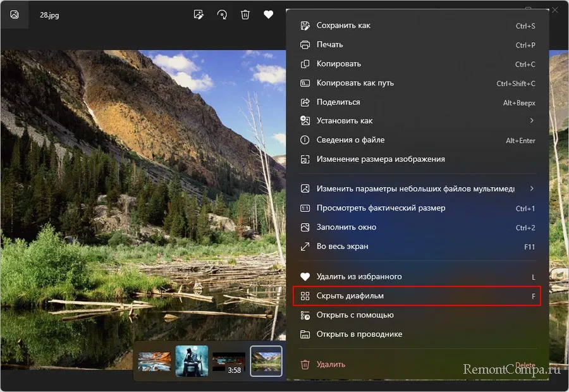Click the Ctrl+Shift+C shortcut label
This screenshot has height=392, width=569.
click(516, 83)
